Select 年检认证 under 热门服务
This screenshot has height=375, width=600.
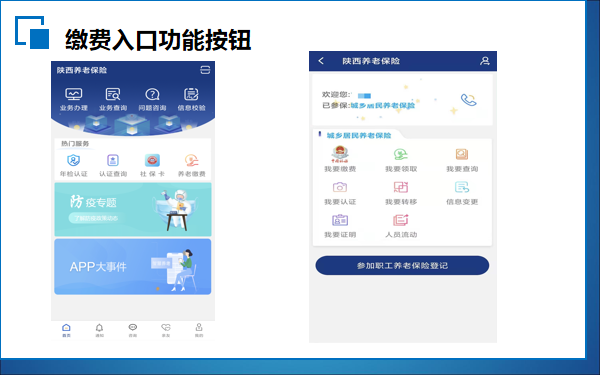tap(73, 165)
